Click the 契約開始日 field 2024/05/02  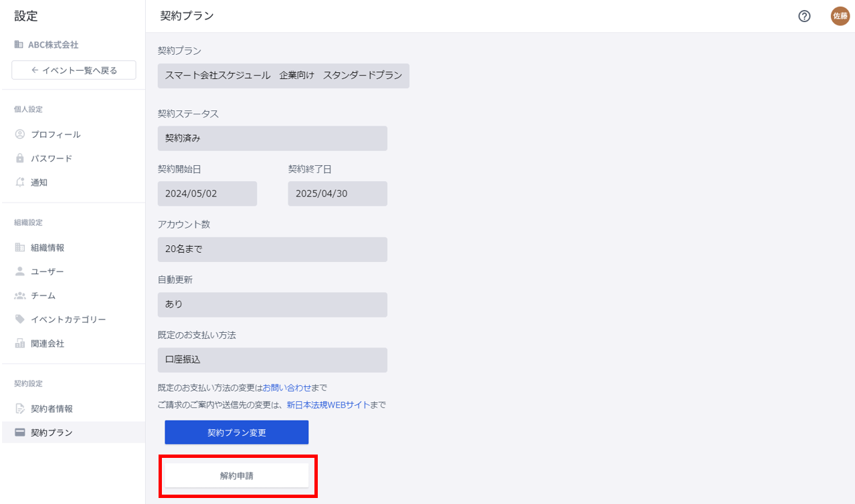(x=207, y=194)
